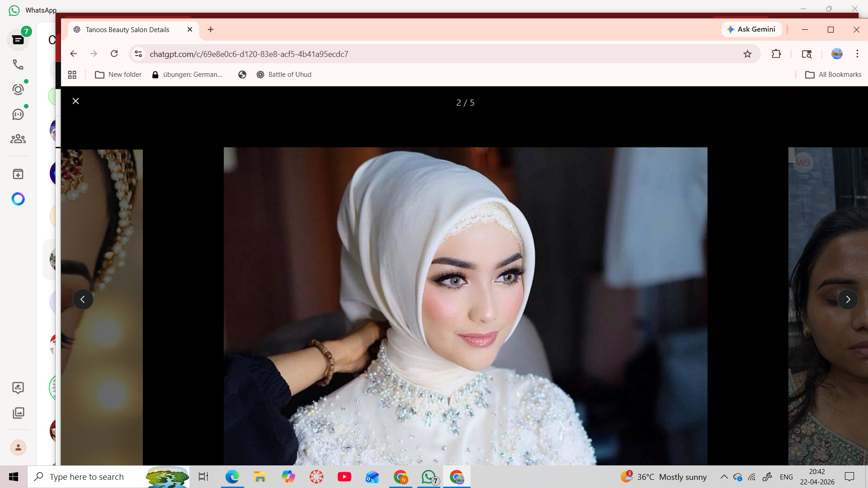Open the Windows notification center
Viewport: 868px width, 488px height.
coord(849,477)
